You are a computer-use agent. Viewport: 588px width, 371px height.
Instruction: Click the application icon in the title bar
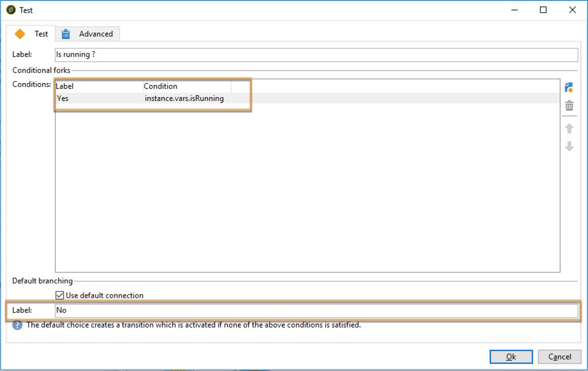pos(11,10)
